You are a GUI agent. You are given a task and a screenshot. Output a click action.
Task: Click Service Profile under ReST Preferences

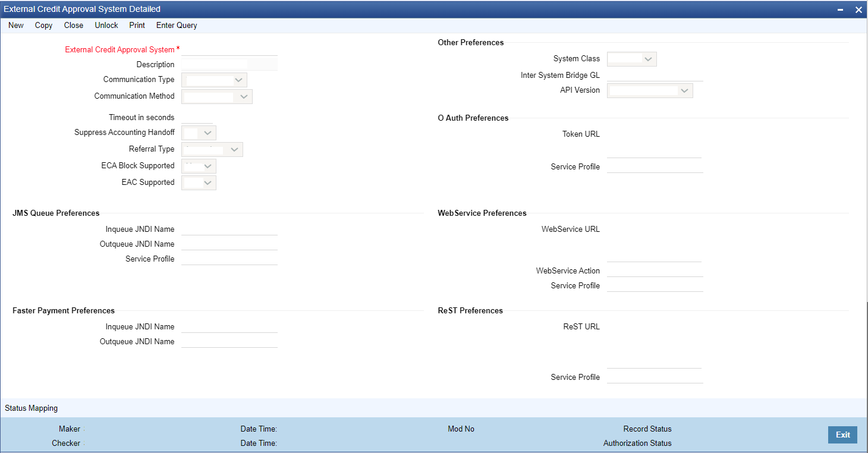pos(655,377)
